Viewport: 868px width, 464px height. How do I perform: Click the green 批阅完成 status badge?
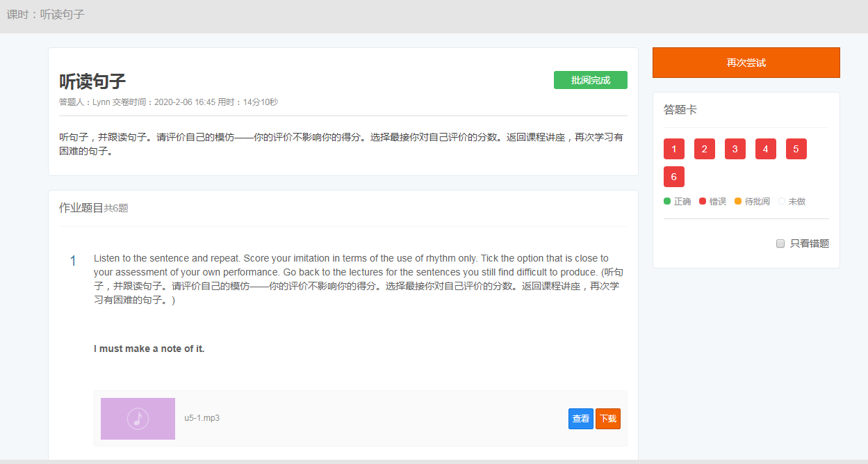tap(590, 80)
